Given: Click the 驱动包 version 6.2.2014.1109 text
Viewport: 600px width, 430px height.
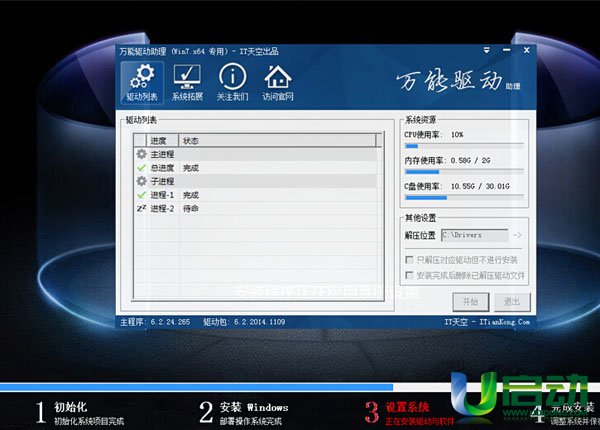Looking at the screenshot, I should click(244, 322).
